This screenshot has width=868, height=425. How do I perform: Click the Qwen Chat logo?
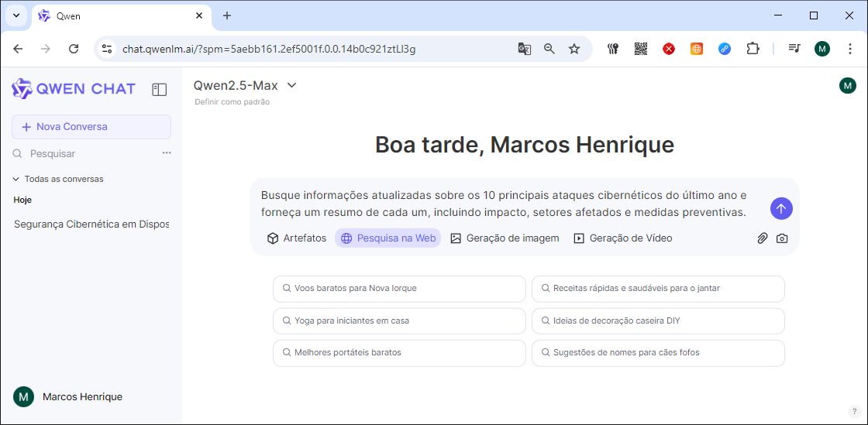coord(73,88)
